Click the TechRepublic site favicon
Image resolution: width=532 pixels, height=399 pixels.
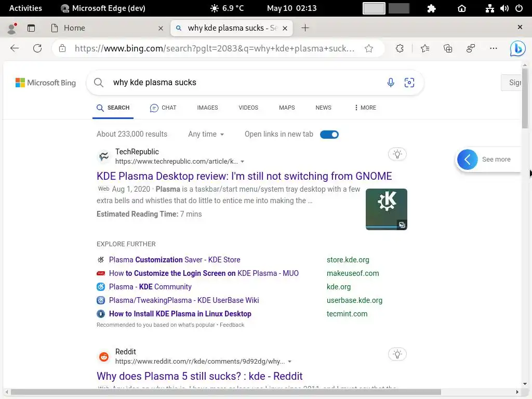(x=104, y=156)
